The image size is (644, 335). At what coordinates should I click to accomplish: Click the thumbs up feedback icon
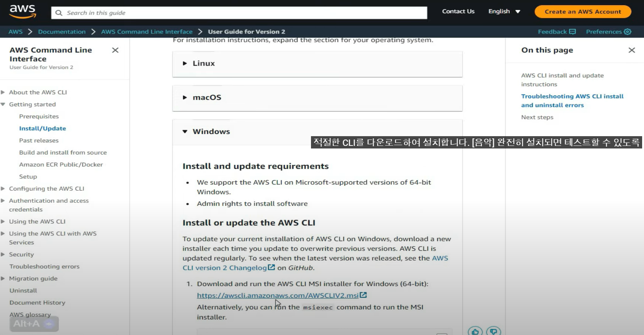(475, 331)
